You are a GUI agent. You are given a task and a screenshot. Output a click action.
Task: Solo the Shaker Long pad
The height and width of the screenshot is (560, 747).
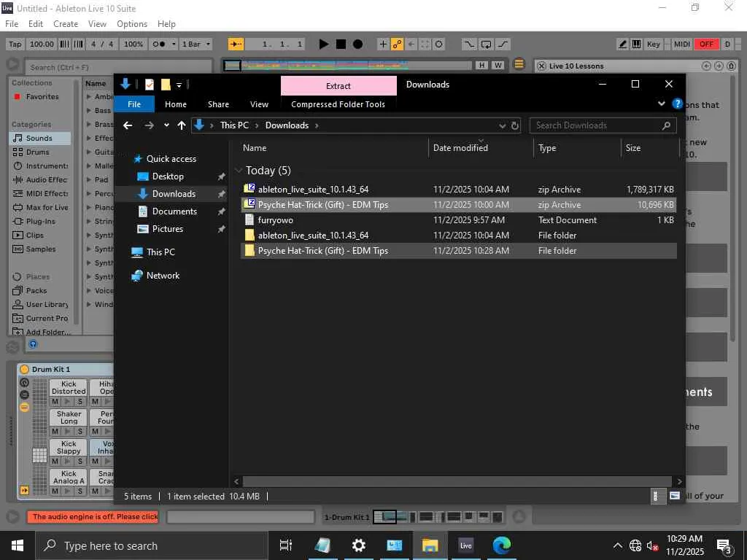(x=80, y=432)
